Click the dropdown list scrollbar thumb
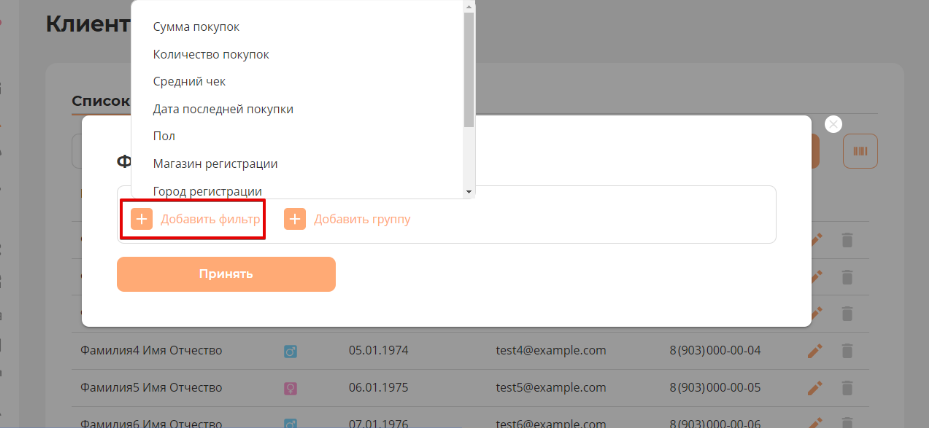Screen dimensions: 929x428 (x=469, y=65)
